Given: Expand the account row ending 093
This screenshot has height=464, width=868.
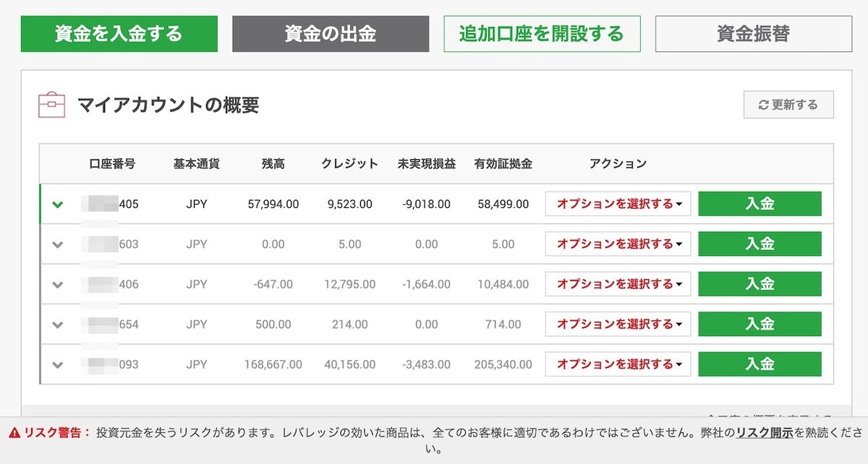Looking at the screenshot, I should coord(58,364).
